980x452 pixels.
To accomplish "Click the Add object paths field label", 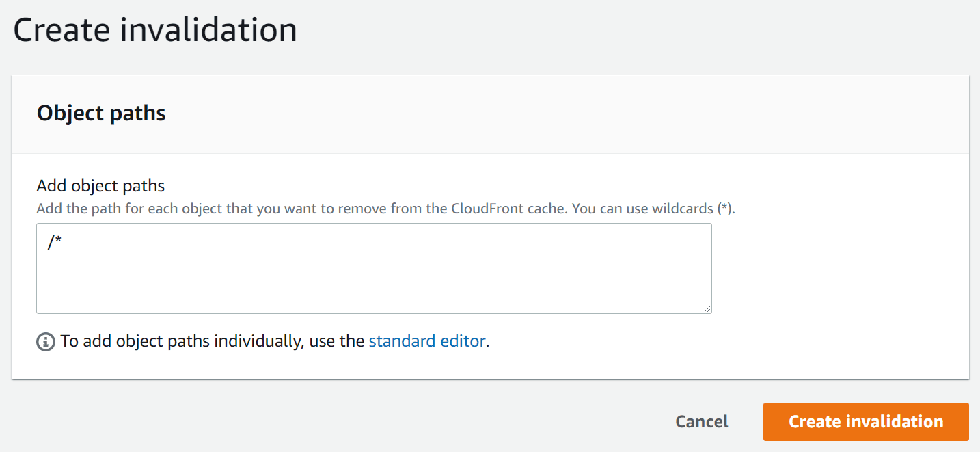I will [x=101, y=185].
